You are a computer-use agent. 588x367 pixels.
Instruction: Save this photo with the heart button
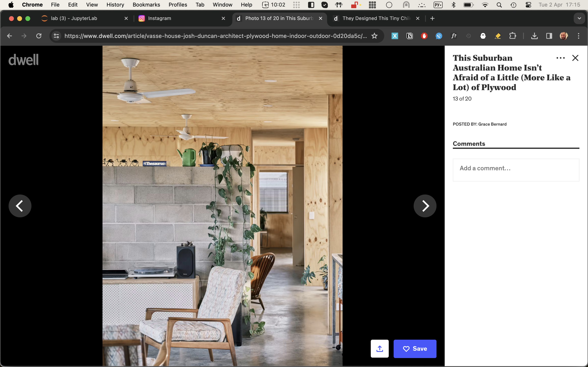[x=415, y=349]
